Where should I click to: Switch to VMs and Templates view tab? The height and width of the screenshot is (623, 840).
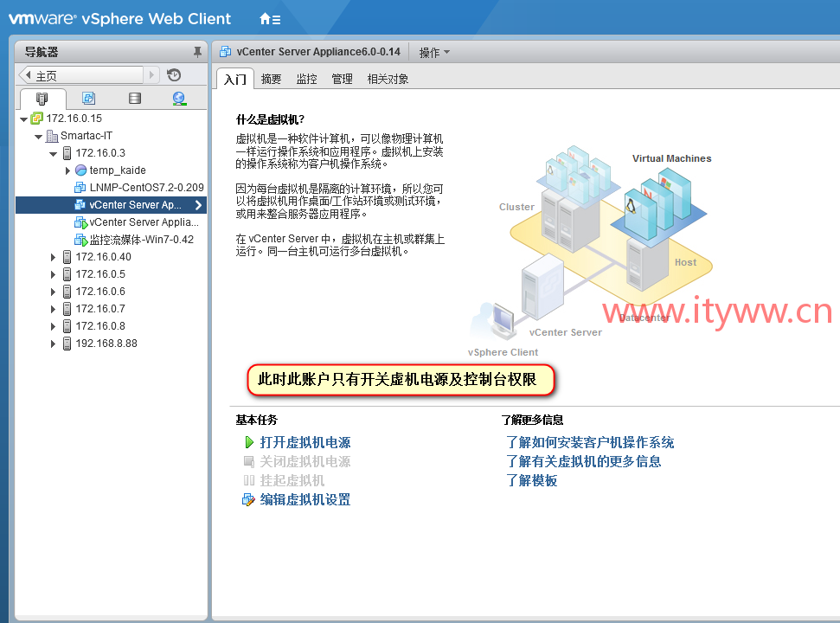(88, 98)
